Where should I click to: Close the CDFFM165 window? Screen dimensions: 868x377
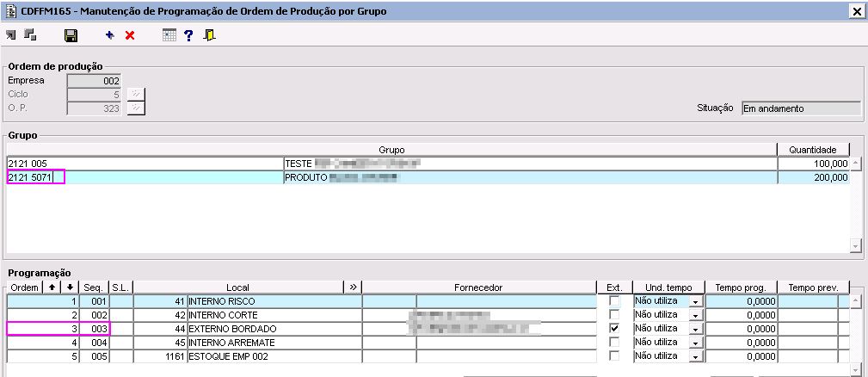[x=857, y=11]
